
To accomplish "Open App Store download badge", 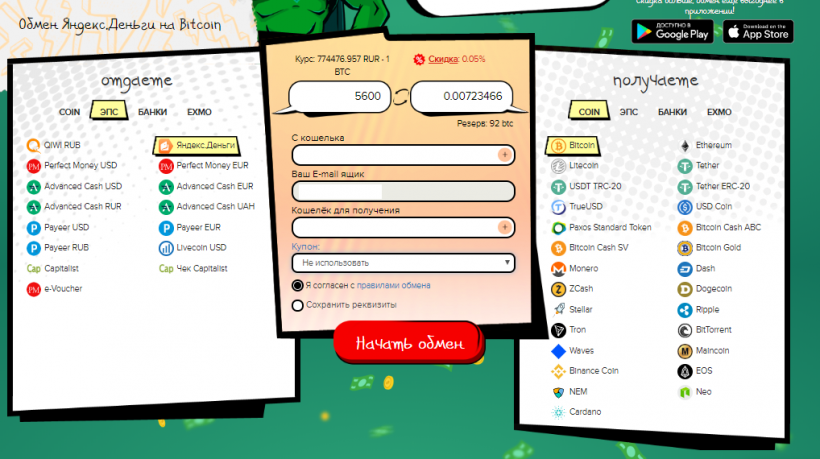I will click(758, 31).
